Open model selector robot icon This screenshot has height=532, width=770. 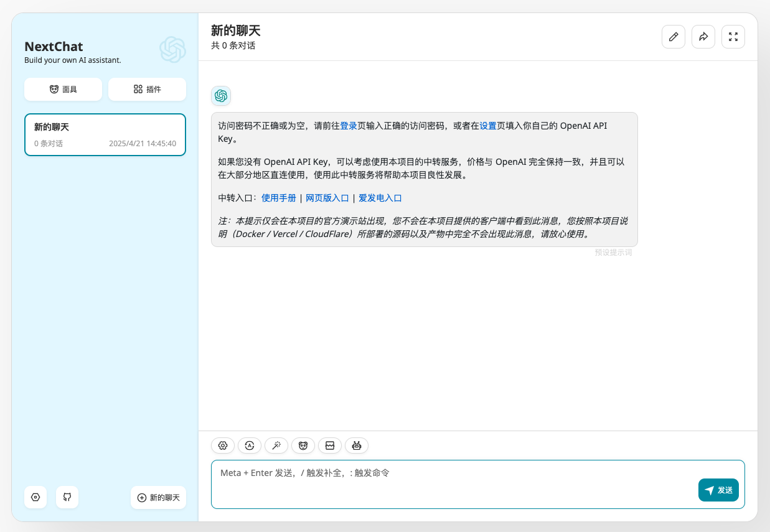pyautogui.click(x=357, y=446)
